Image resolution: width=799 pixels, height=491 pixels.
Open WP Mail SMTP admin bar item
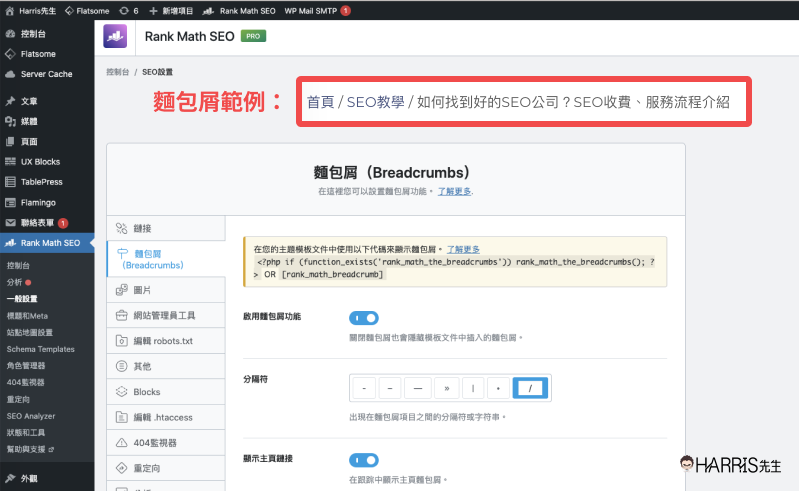coord(317,11)
